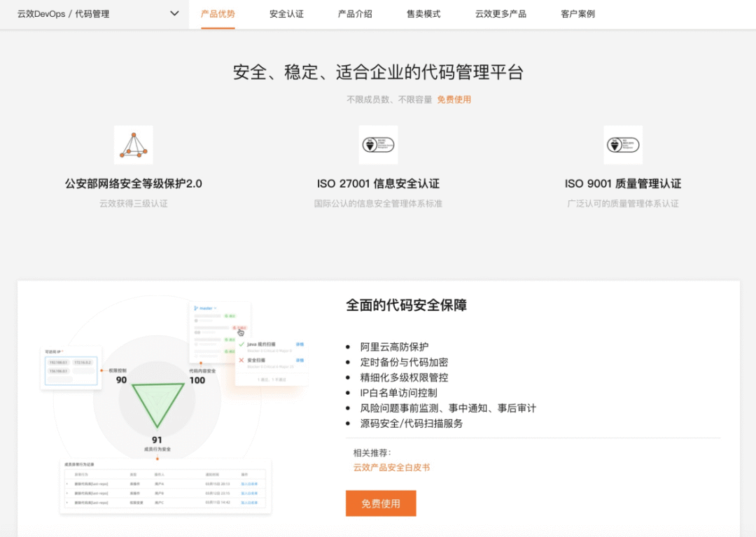
Task: Click the network security pyramid icon
Action: [x=134, y=145]
